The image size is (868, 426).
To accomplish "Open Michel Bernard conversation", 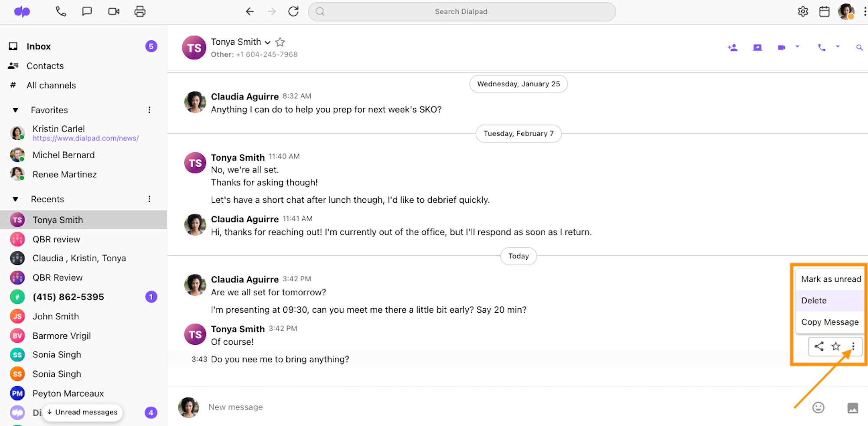I will [63, 155].
